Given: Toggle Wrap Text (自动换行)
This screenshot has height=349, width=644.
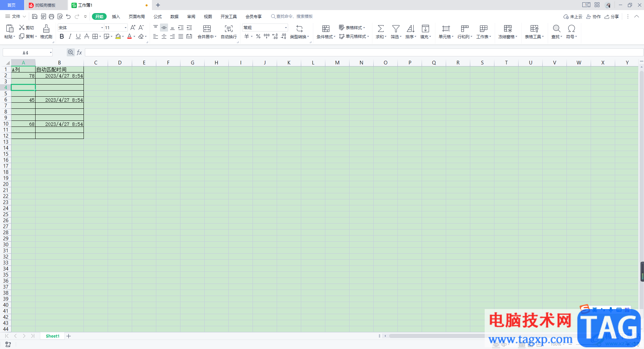Looking at the screenshot, I should click(x=229, y=32).
